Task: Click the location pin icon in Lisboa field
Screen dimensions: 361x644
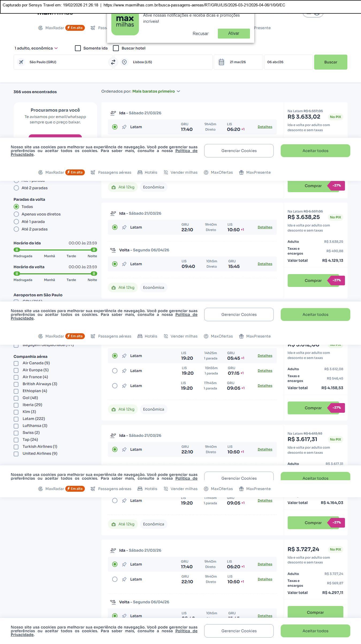Action: pos(124,62)
